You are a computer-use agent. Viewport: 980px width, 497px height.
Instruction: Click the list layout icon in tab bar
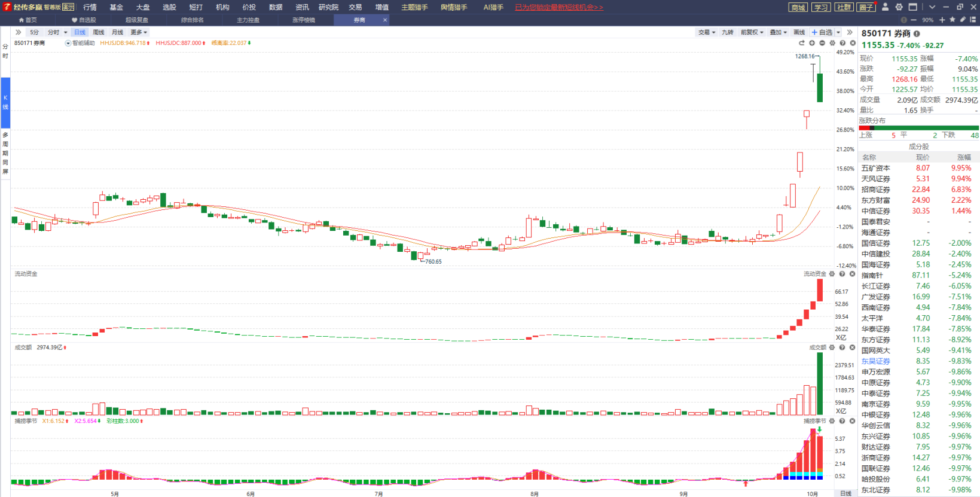[x=973, y=20]
